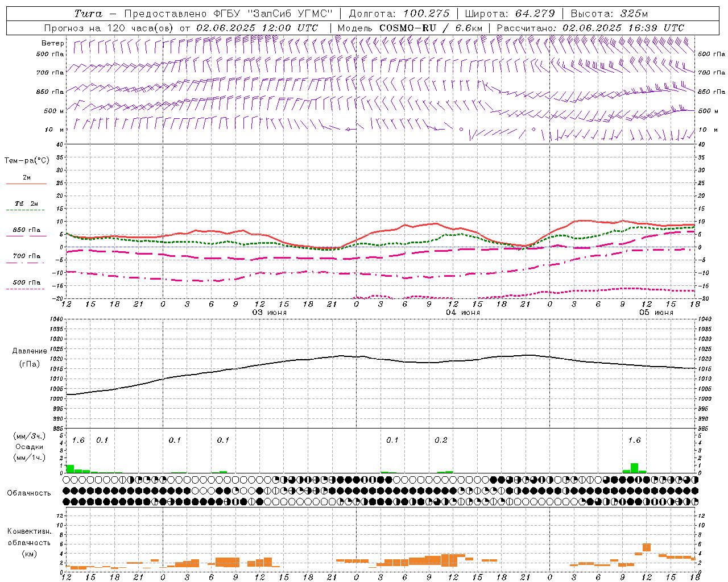Select "Модель COSMO-RU / 6.6км" text
728x582 pixels.
(x=410, y=28)
